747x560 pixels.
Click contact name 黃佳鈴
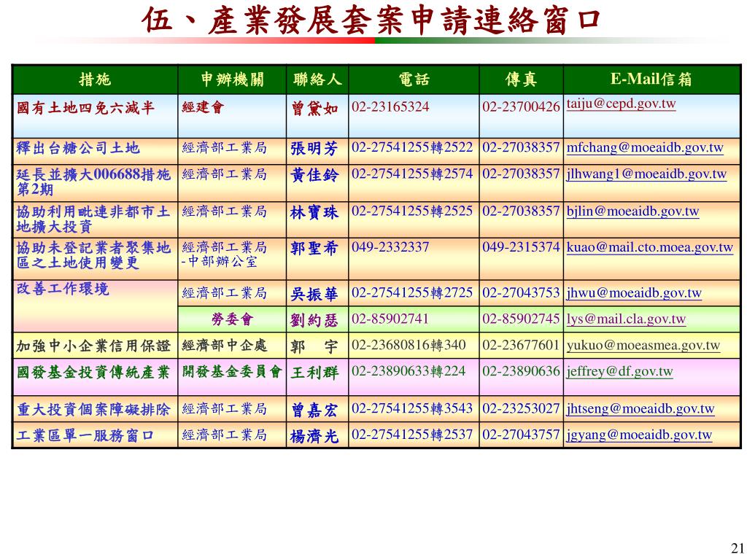pyautogui.click(x=315, y=175)
